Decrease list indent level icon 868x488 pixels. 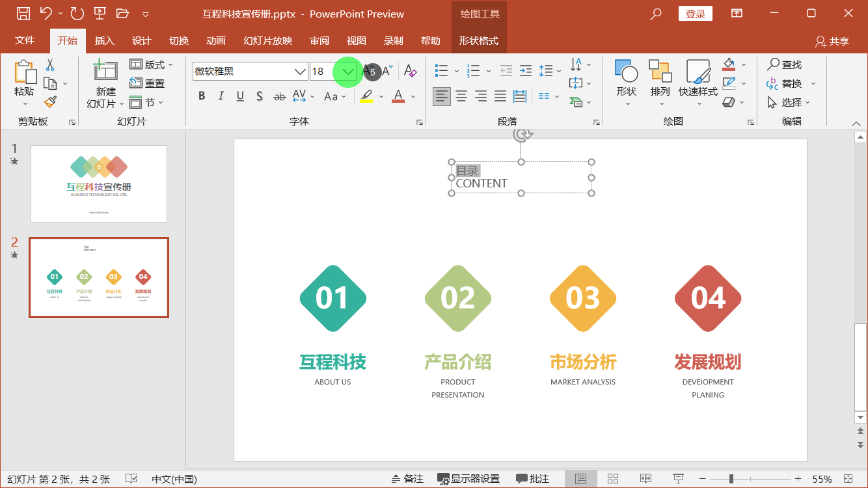pos(506,71)
